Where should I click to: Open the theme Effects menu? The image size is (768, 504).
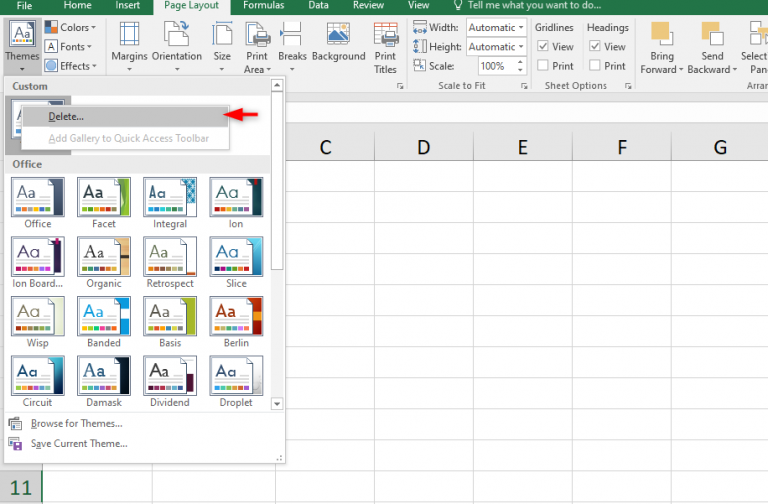click(71, 66)
